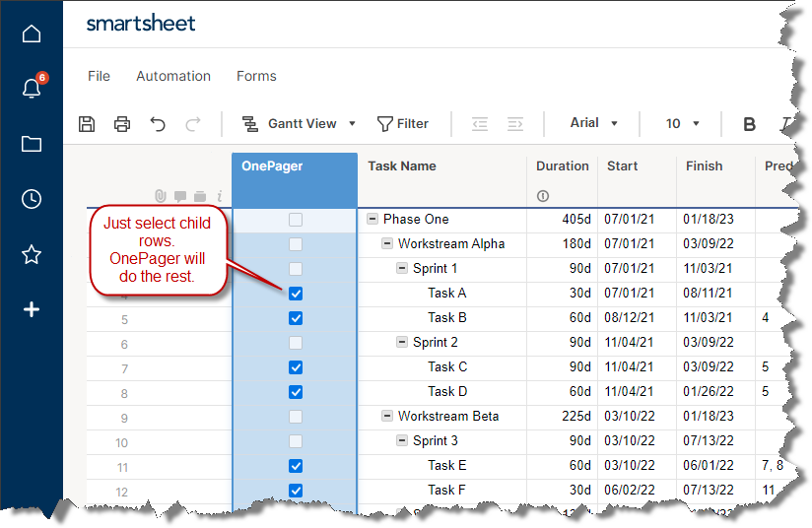
Task: Click the plus icon in sidebar
Action: click(32, 309)
